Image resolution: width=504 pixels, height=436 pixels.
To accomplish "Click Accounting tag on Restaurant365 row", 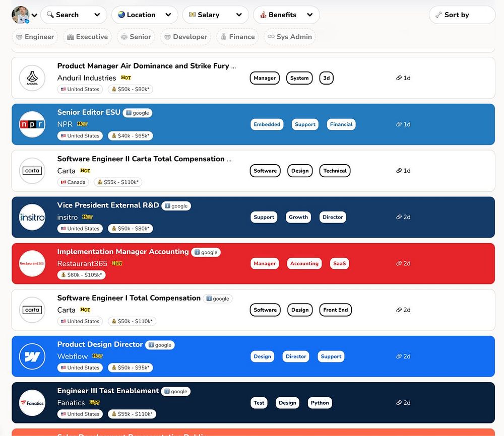I will [x=304, y=264].
